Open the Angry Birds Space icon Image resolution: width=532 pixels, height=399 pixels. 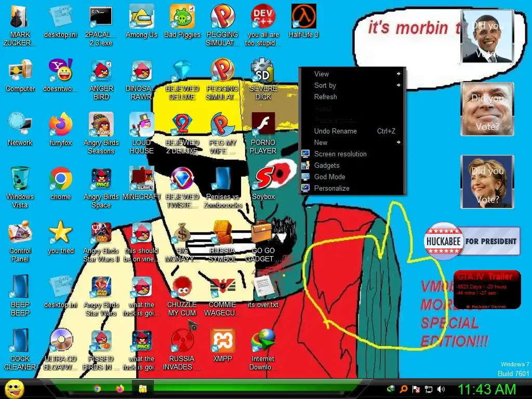[101, 187]
